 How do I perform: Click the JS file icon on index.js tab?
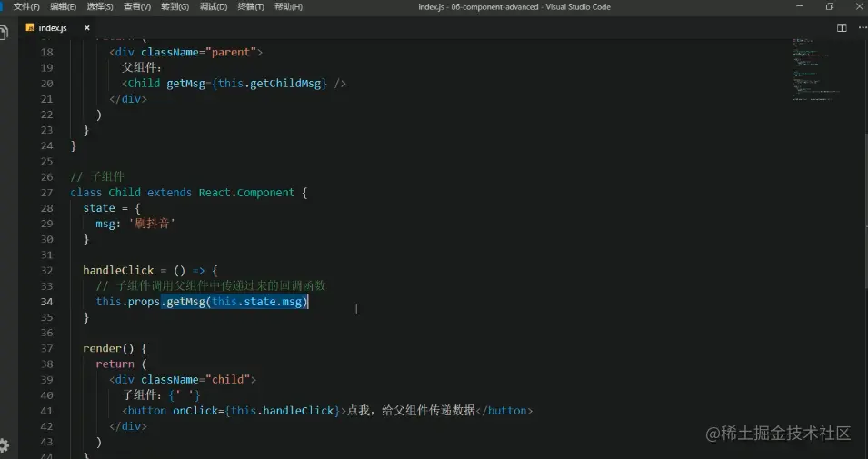tap(30, 27)
